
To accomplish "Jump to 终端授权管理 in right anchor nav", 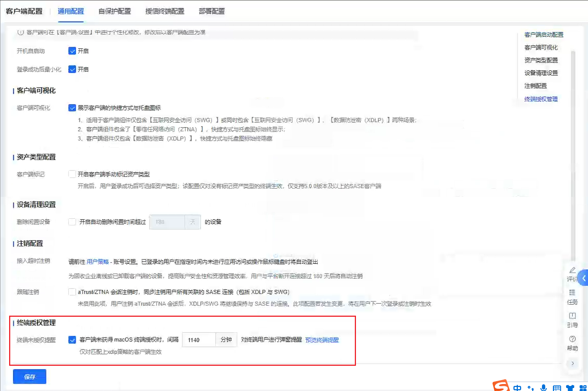I will coord(541,99).
